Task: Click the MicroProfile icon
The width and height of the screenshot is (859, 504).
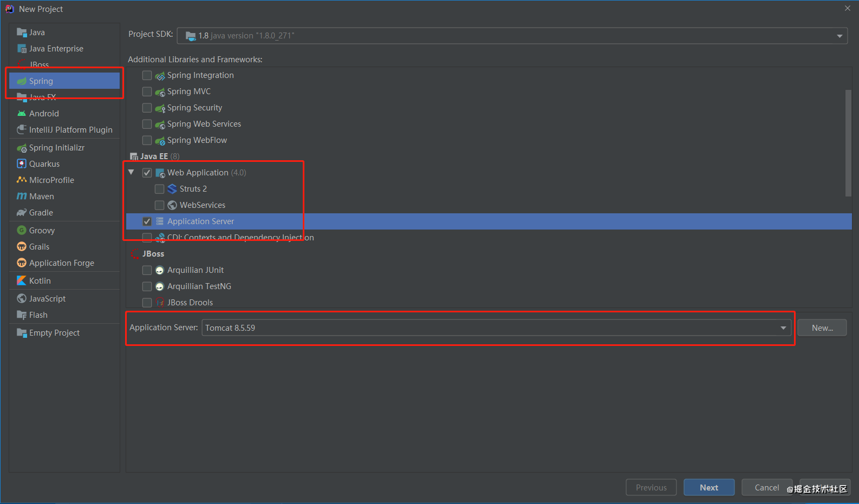Action: [x=22, y=180]
